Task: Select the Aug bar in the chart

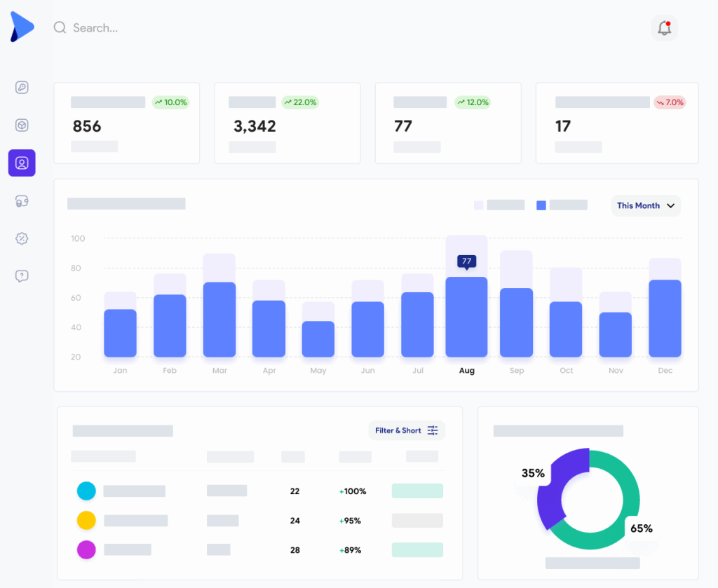Action: click(466, 317)
